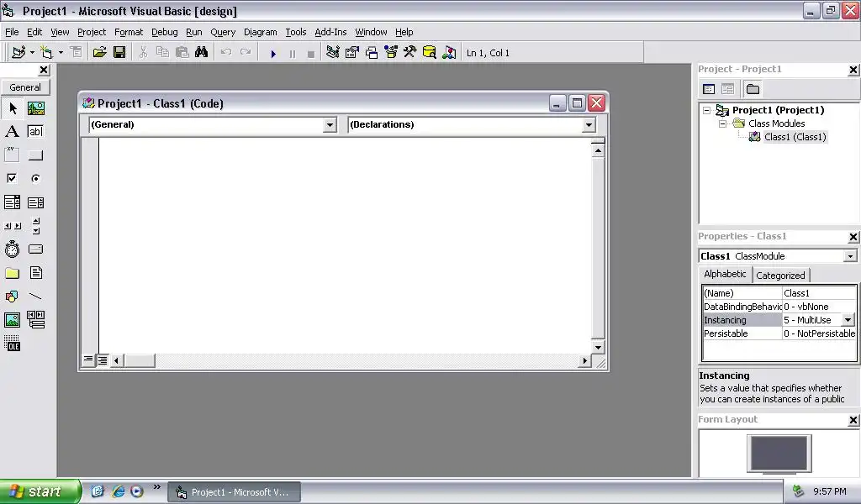The height and width of the screenshot is (504, 861).
Task: Switch to the Alphabetic properties tab
Action: point(725,274)
